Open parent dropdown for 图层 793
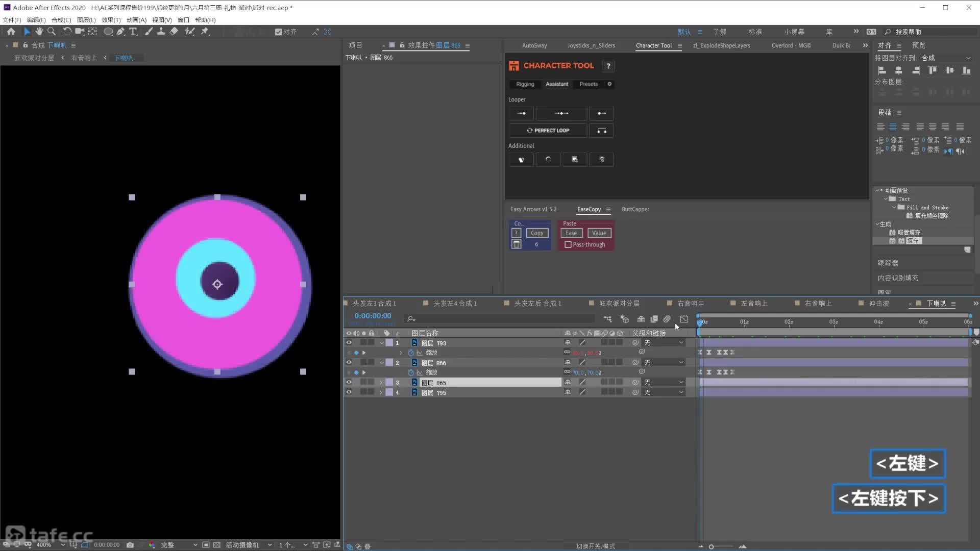The width and height of the screenshot is (980, 551). point(664,343)
